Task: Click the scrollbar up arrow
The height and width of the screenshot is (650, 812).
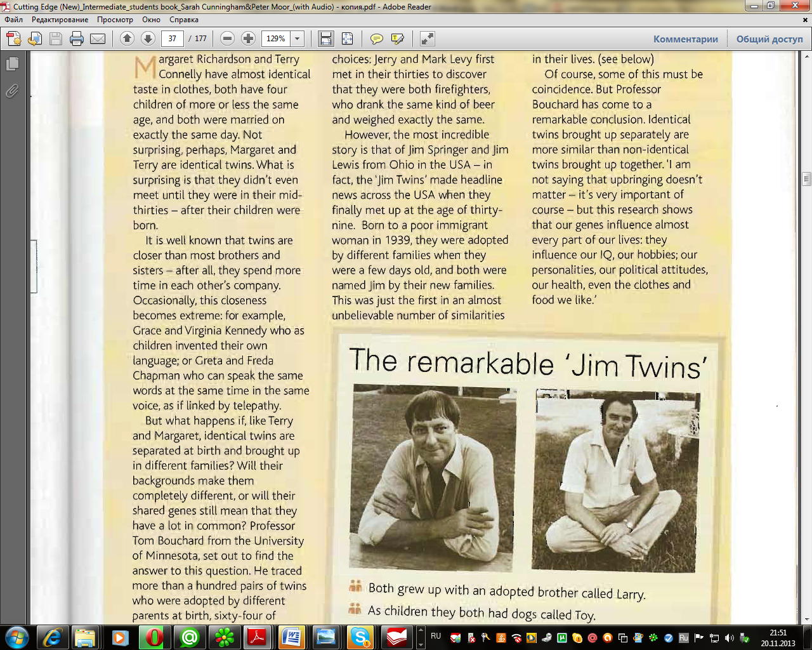Action: [x=806, y=56]
